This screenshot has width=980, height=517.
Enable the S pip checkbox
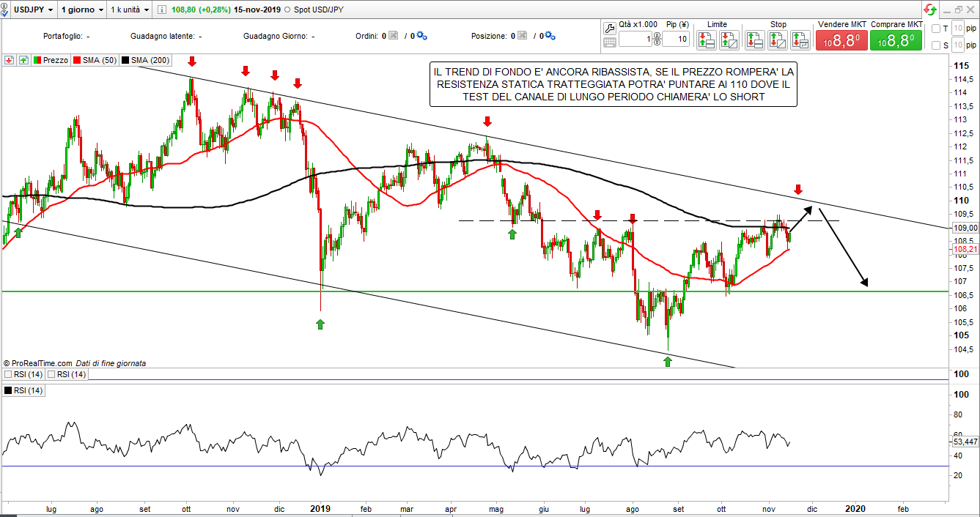(x=935, y=45)
